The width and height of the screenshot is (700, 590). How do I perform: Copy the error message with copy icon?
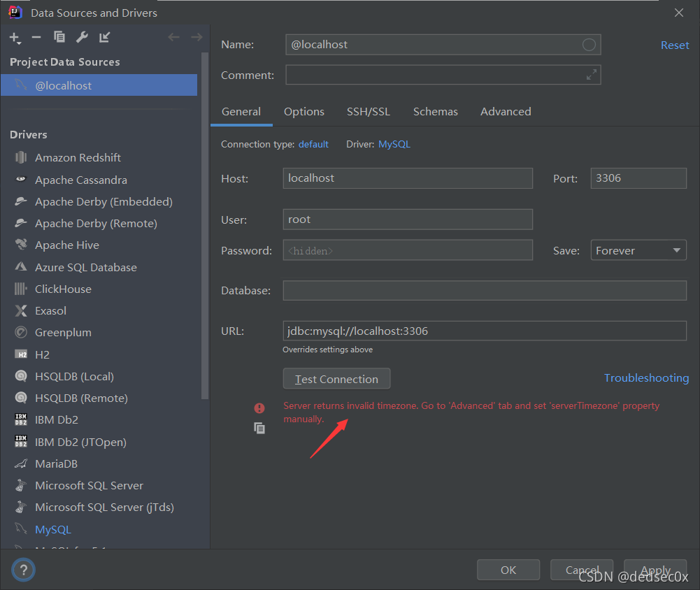pos(259,429)
